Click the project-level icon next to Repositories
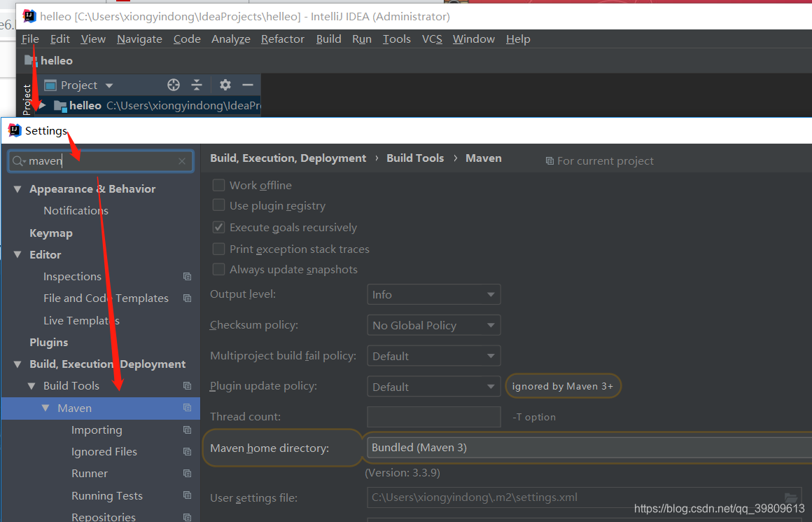The width and height of the screenshot is (812, 522). (188, 517)
